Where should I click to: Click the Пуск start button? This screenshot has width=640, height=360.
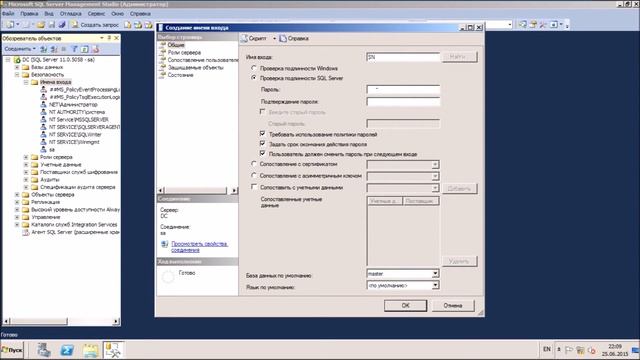[12, 350]
